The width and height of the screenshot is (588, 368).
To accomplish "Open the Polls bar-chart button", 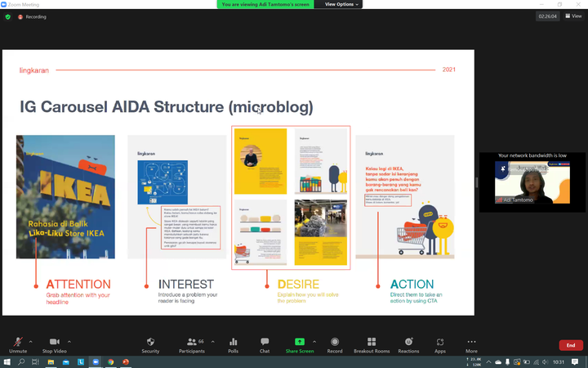I will [x=234, y=345].
